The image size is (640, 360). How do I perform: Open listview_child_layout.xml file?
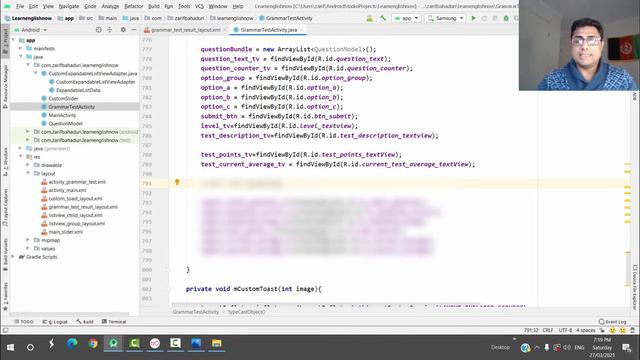click(75, 215)
